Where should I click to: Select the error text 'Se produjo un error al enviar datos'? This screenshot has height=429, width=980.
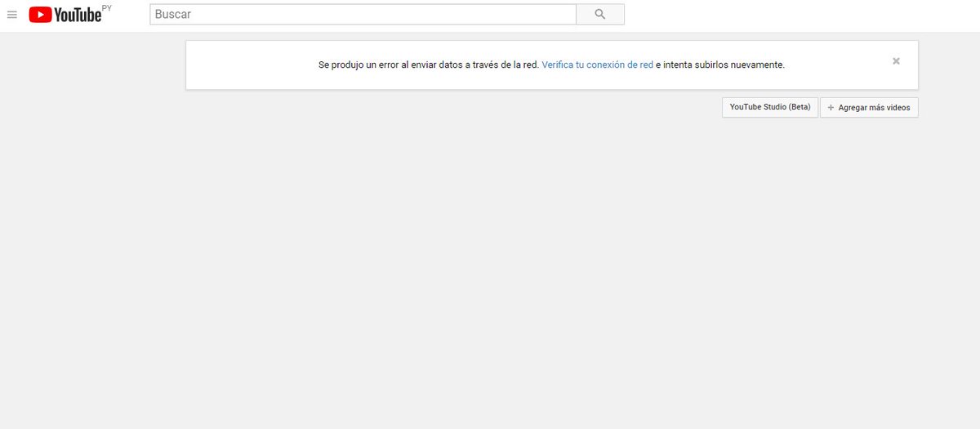[393, 65]
